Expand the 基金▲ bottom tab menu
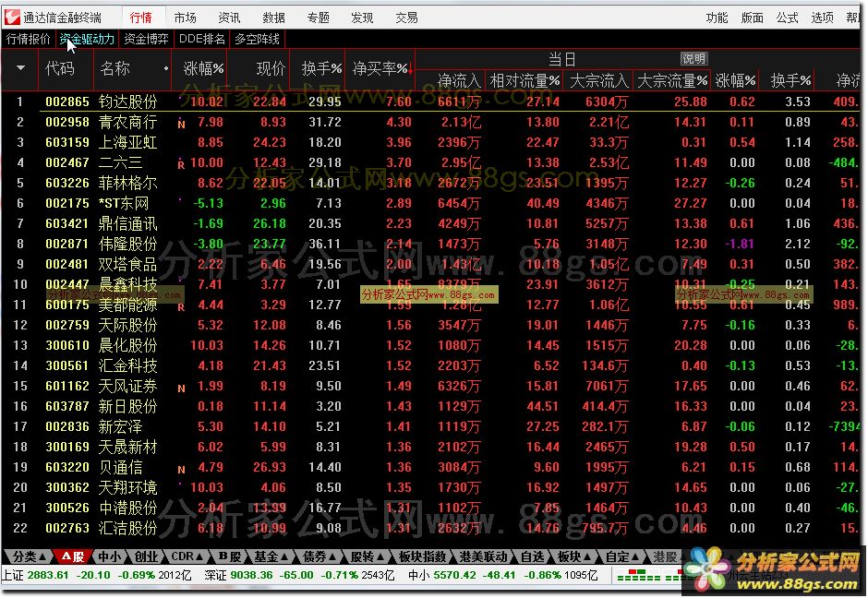Image resolution: width=868 pixels, height=598 pixels. [x=271, y=556]
